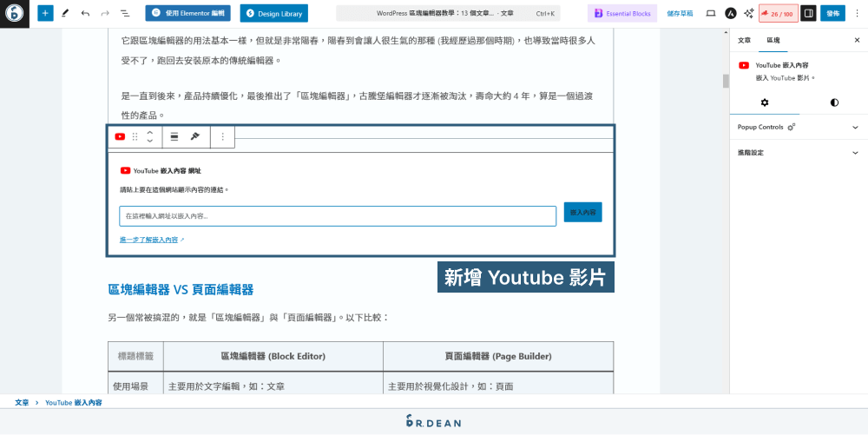The width and height of the screenshot is (868, 435).
Task: Click the pushpin icon in block toolbar
Action: point(194,136)
